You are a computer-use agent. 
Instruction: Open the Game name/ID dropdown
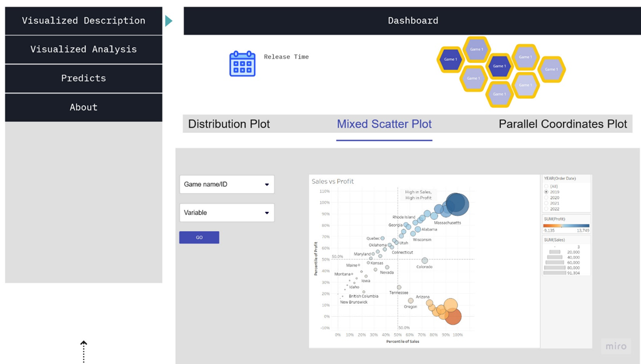click(x=227, y=185)
